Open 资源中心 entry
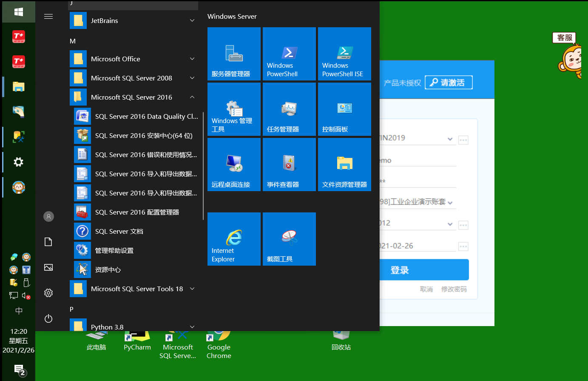This screenshot has height=381, width=588. tap(136, 269)
